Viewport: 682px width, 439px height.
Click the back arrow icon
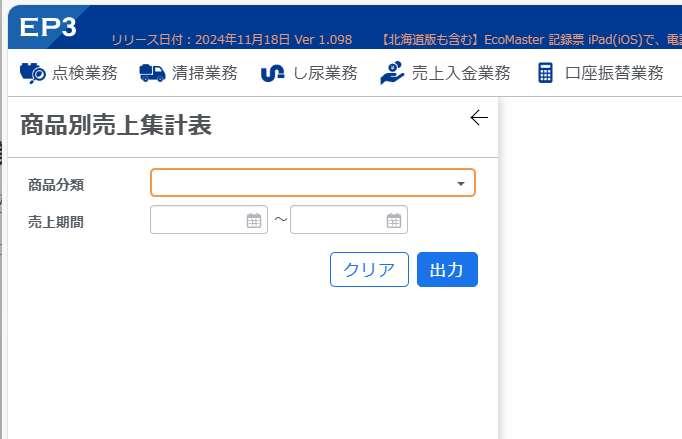[479, 117]
